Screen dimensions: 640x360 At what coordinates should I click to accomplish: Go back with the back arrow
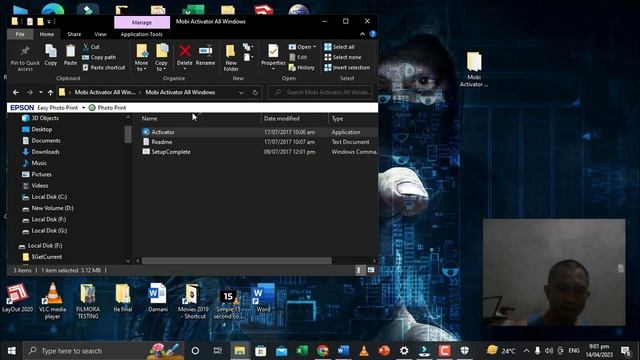[x=16, y=93]
